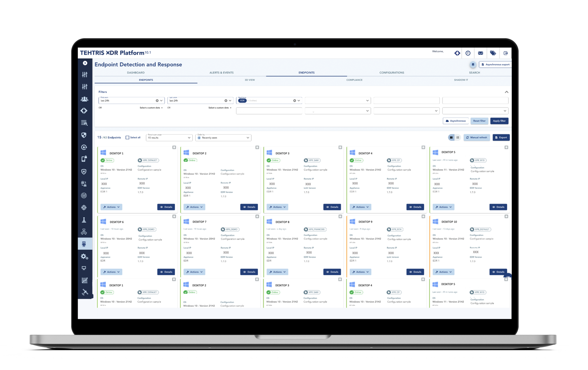Expand the sidebar with arrow icon
Screen dimensions: 588x370
[x=85, y=63]
